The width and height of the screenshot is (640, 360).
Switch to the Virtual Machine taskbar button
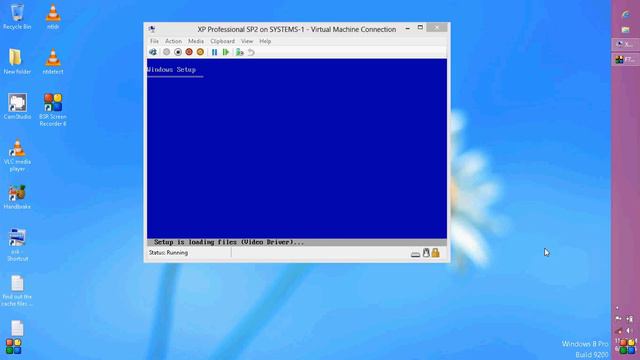[x=625, y=44]
